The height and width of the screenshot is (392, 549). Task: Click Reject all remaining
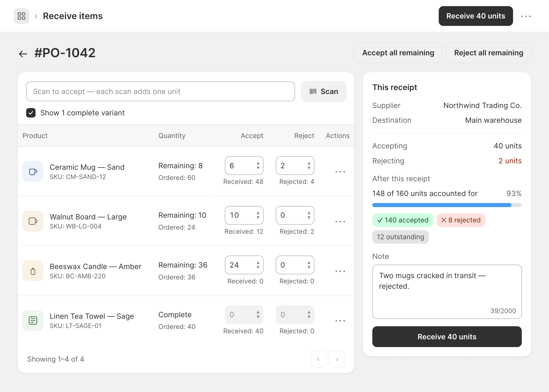(488, 53)
